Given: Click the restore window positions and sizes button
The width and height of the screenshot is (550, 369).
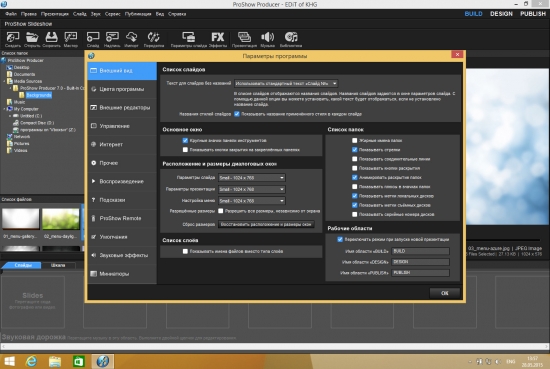Looking at the screenshot, I should [266, 224].
